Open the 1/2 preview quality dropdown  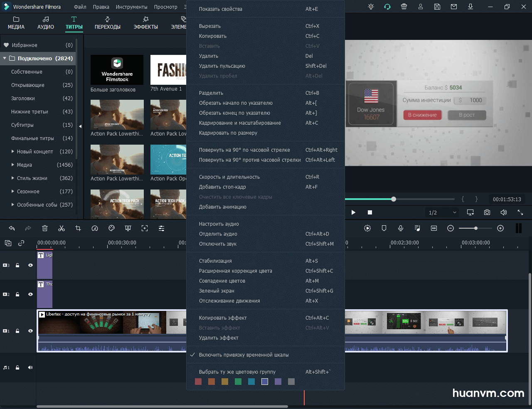tap(442, 212)
